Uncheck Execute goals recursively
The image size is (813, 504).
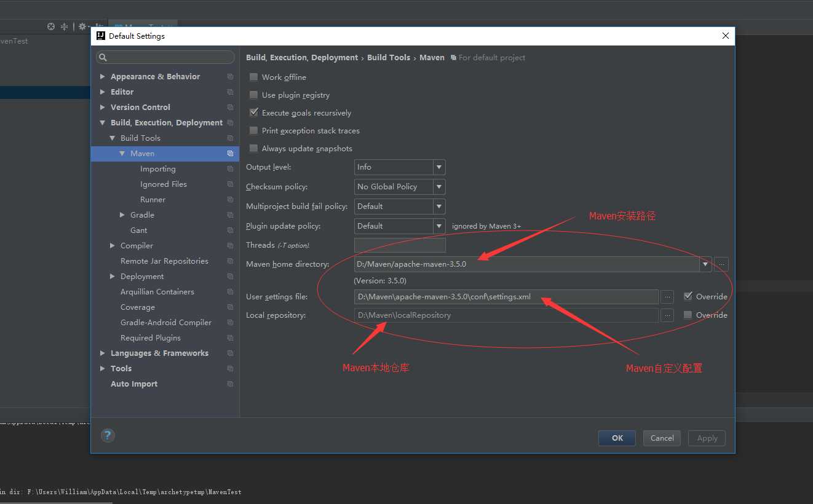(x=253, y=112)
